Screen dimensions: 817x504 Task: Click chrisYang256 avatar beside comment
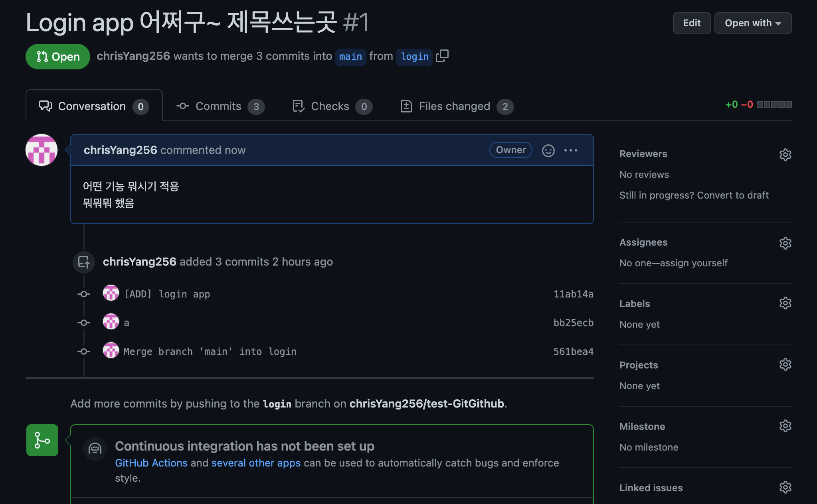tap(42, 150)
